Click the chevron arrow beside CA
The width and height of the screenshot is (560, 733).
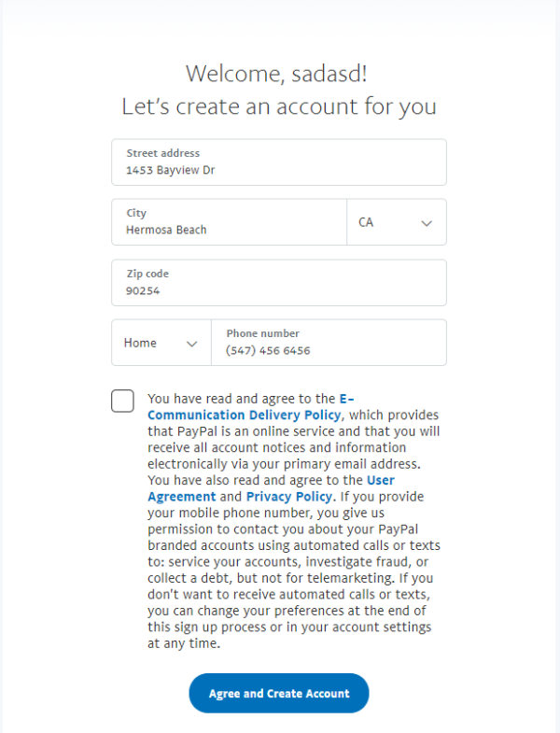[427, 224]
